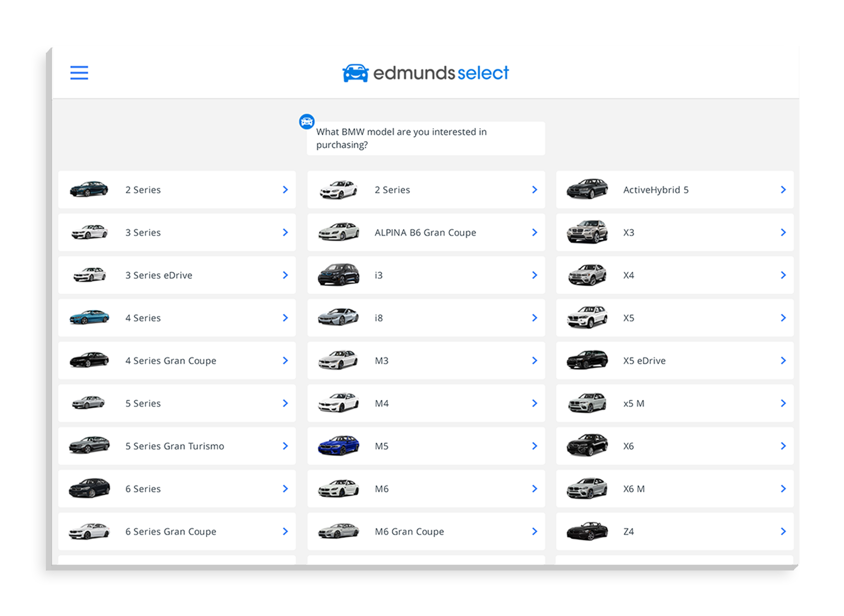Image resolution: width=844 pixels, height=616 pixels.
Task: Select the "x5 M" label
Action: click(634, 403)
